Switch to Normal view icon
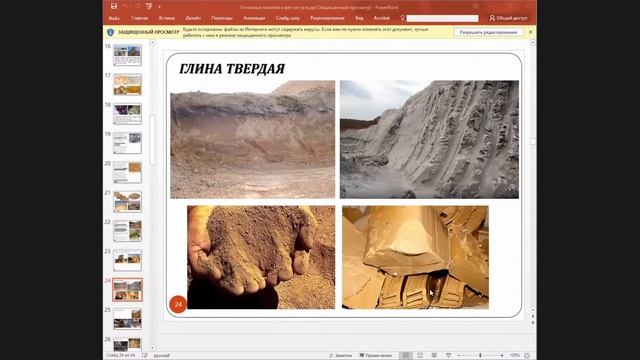 tap(406, 356)
